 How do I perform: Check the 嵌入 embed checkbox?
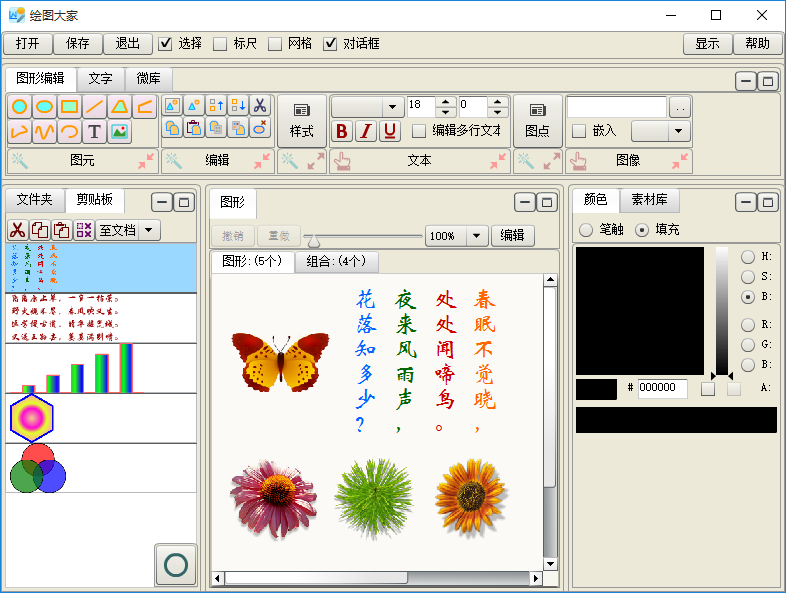(x=579, y=131)
